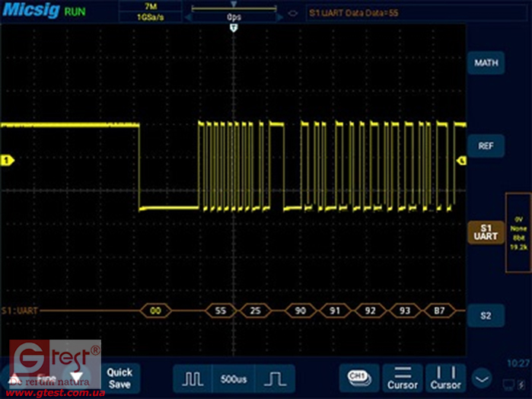Increase timebase with the single-pulse icon
The height and width of the screenshot is (399, 532).
273,378
